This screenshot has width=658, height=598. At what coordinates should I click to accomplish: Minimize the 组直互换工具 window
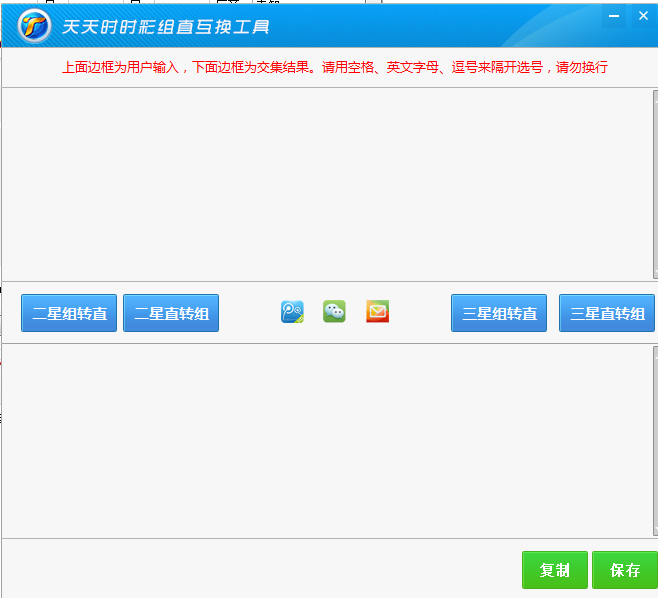pyautogui.click(x=614, y=16)
